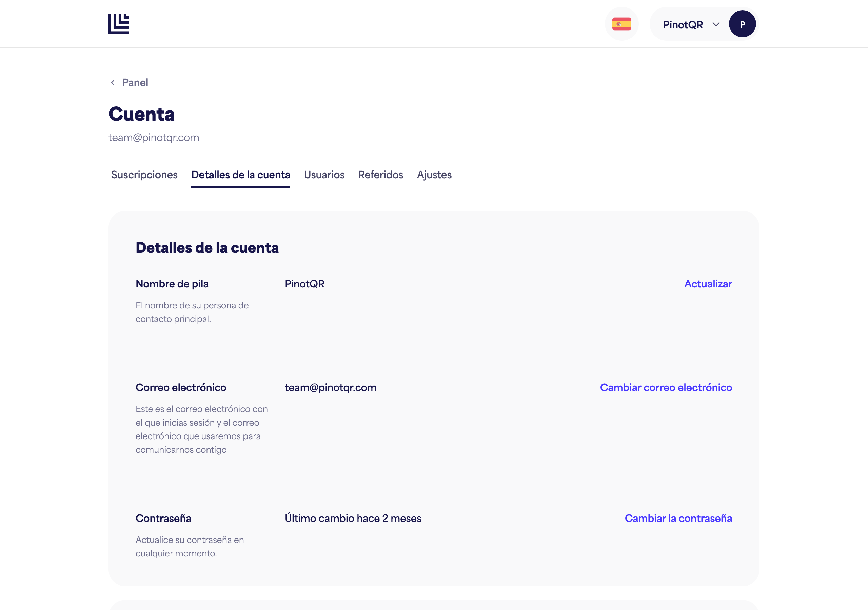Click 'Último cambio hace 2 meses' text
The height and width of the screenshot is (610, 868).
[353, 518]
